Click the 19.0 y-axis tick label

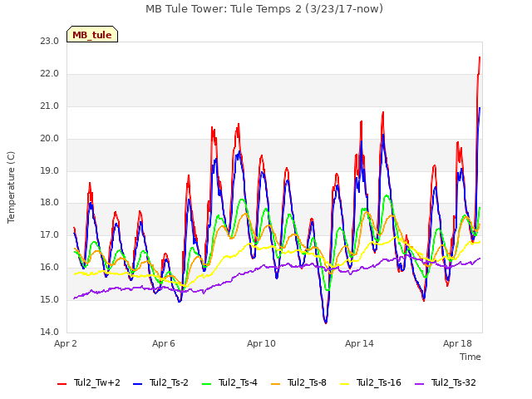pos(50,170)
